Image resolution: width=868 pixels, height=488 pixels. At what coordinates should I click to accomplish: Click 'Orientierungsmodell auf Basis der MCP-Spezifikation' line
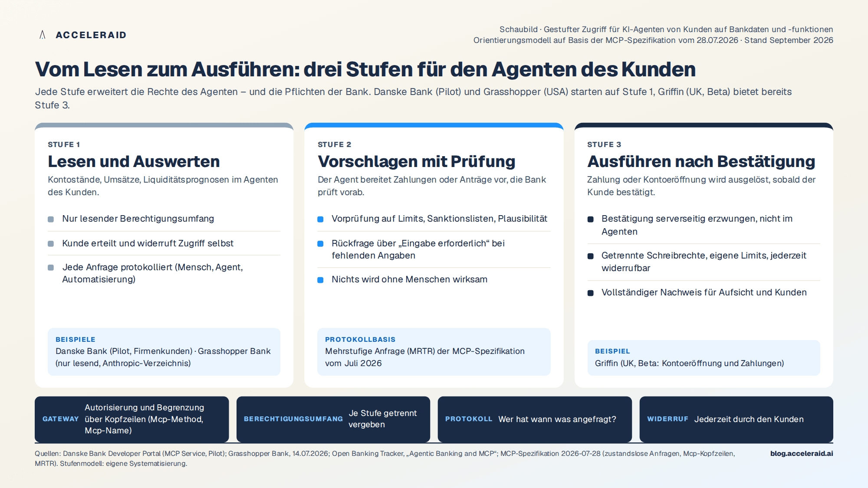point(653,40)
